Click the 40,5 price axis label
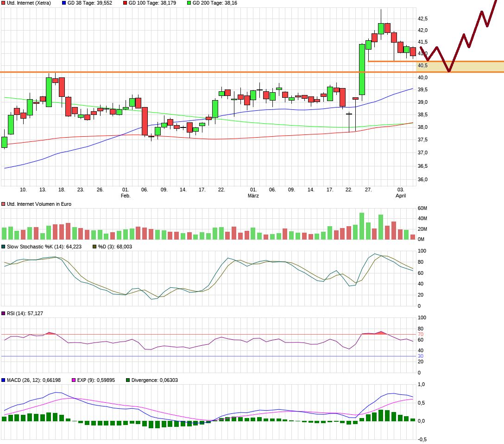This screenshot has width=504, height=444. [422, 66]
